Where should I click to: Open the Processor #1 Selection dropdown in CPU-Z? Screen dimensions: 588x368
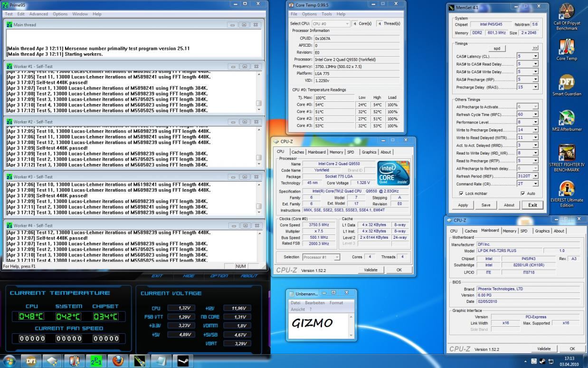(321, 257)
